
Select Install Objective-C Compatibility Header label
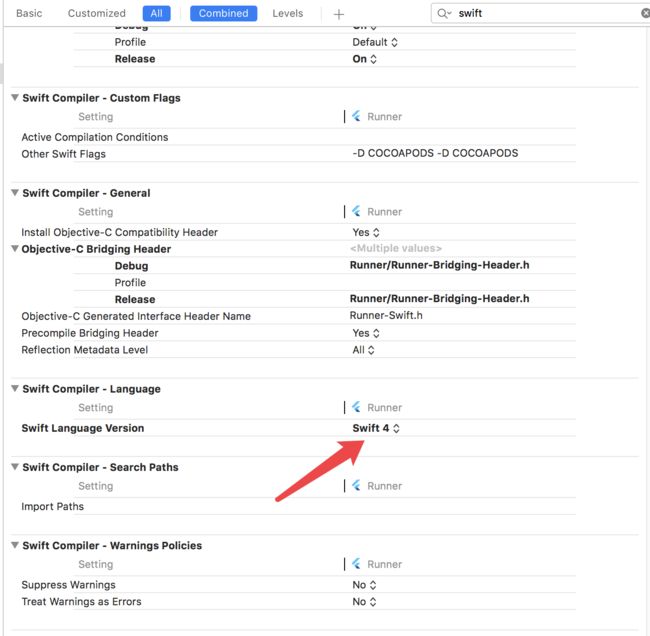click(119, 232)
